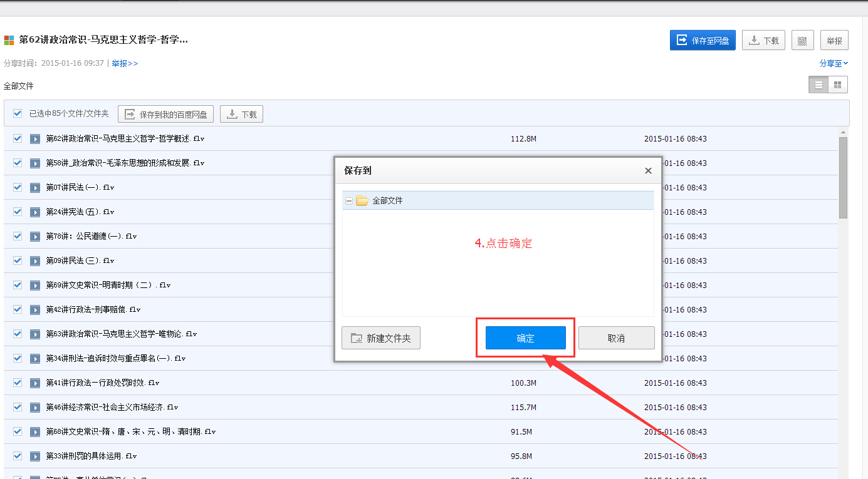The image size is (868, 479).
Task: Click video icon of 第07讲民法(一).flv
Action: point(35,187)
